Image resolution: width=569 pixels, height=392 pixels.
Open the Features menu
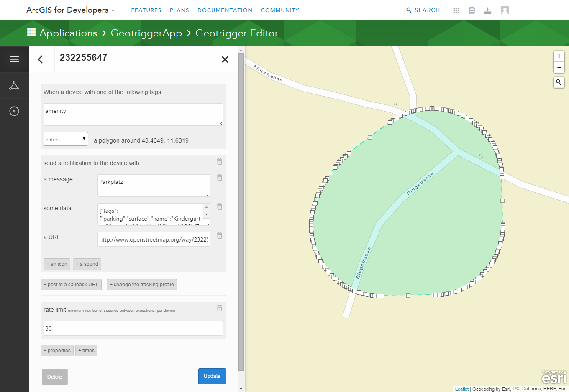tap(146, 10)
